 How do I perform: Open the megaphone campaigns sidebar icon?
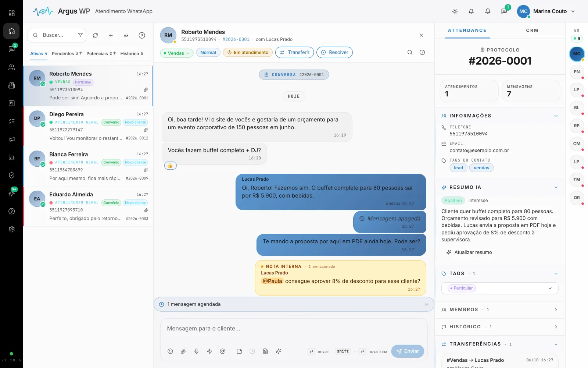point(11,139)
